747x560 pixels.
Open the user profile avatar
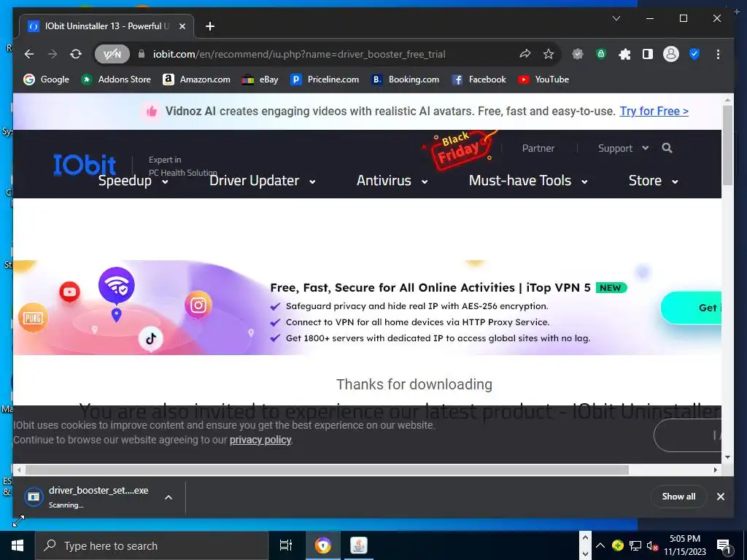(x=671, y=54)
